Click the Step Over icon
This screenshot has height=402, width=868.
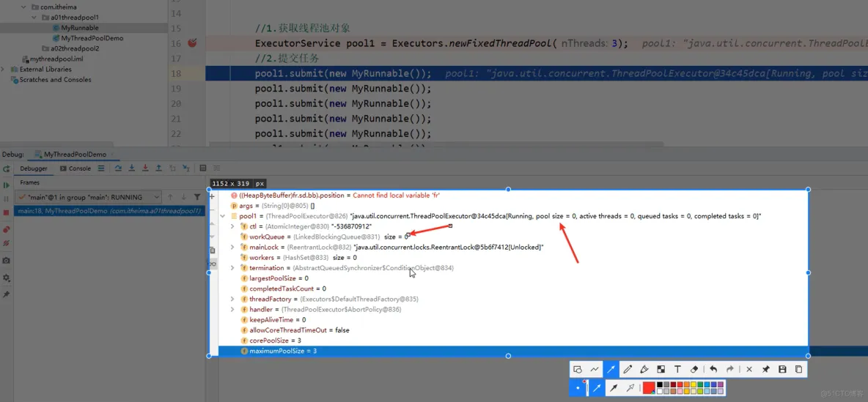119,168
